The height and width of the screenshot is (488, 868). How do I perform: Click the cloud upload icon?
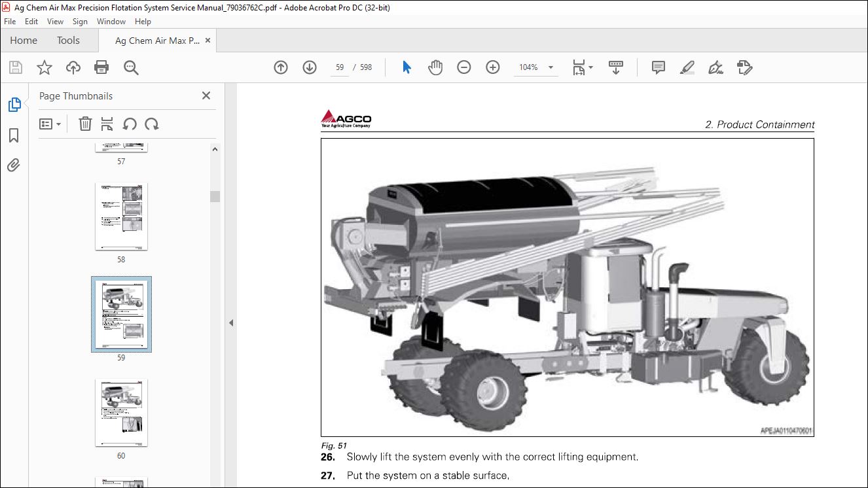(73, 67)
